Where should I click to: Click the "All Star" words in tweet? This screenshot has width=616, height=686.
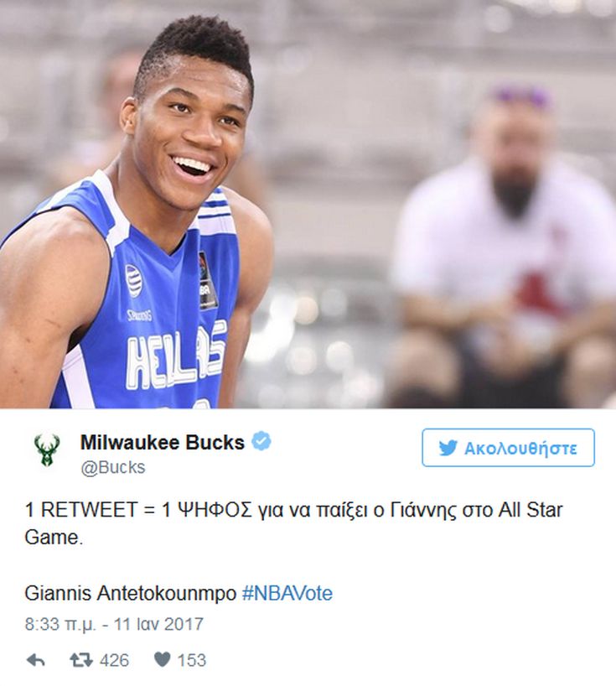pos(530,510)
